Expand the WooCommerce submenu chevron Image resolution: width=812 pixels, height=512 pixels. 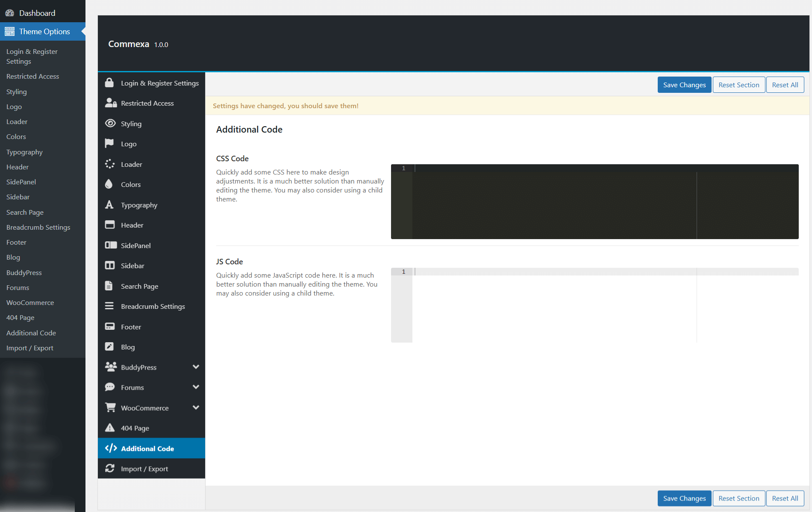pos(196,408)
